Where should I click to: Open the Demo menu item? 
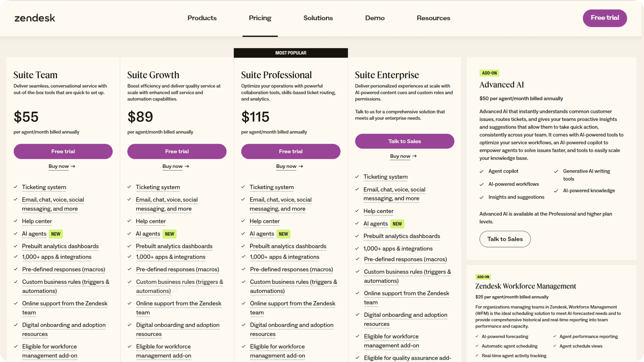point(375,18)
